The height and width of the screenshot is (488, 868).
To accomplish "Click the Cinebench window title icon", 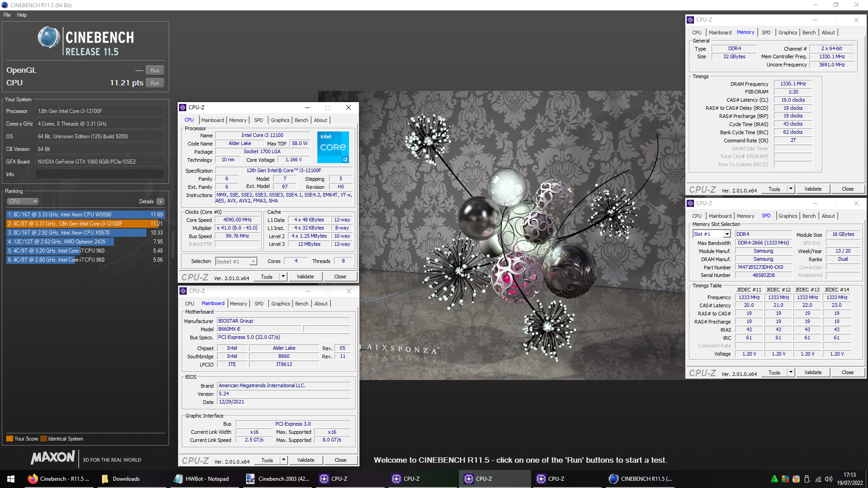I will coord(5,5).
